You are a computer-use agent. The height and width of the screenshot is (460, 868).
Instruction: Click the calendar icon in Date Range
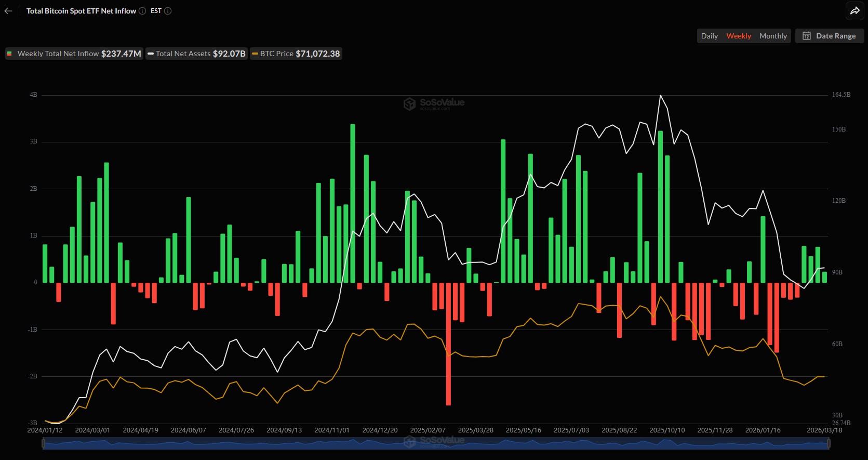tap(807, 36)
